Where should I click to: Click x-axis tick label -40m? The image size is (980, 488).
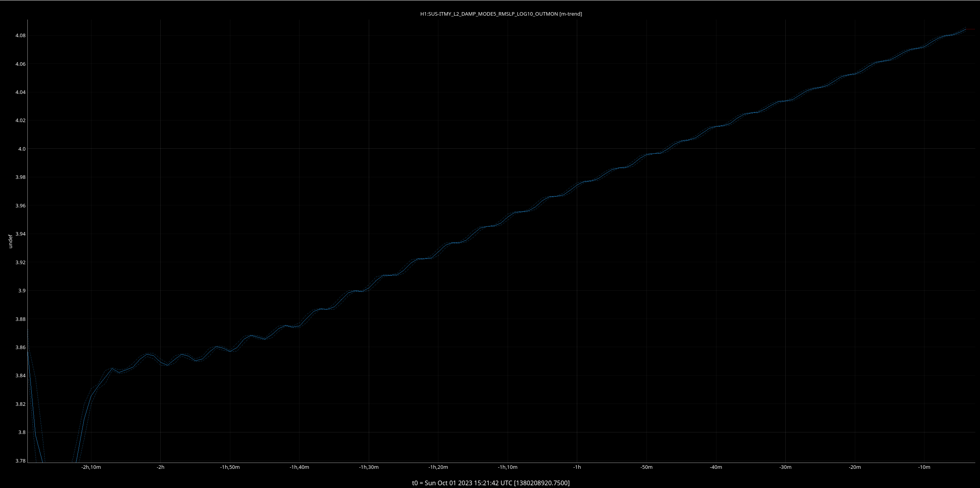coord(716,467)
